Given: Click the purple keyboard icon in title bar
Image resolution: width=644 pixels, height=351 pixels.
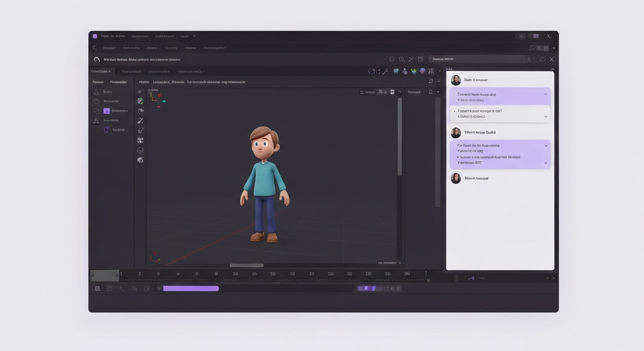Looking at the screenshot, I should point(536,36).
